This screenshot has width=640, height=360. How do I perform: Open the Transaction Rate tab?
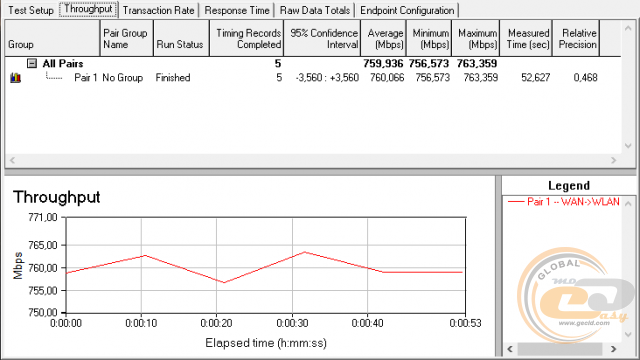click(158, 10)
